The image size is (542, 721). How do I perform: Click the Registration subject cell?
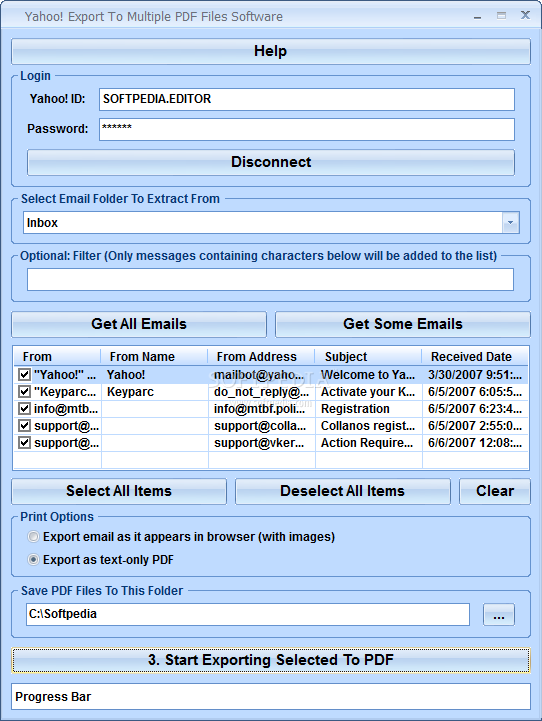pyautogui.click(x=368, y=409)
